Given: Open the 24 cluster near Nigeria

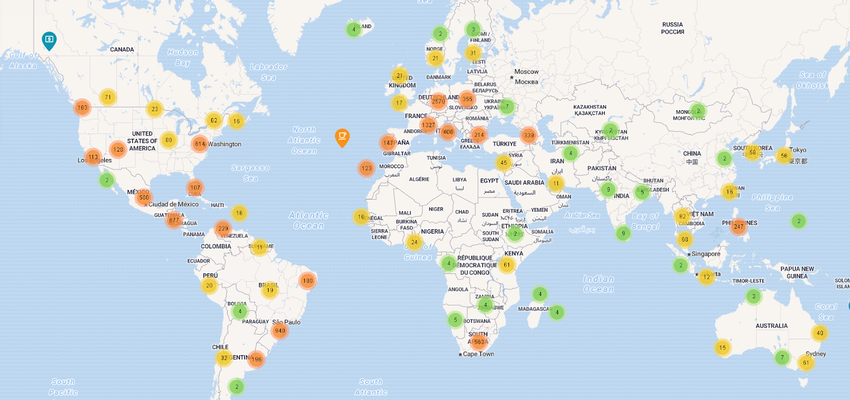Looking at the screenshot, I should coord(414,242).
